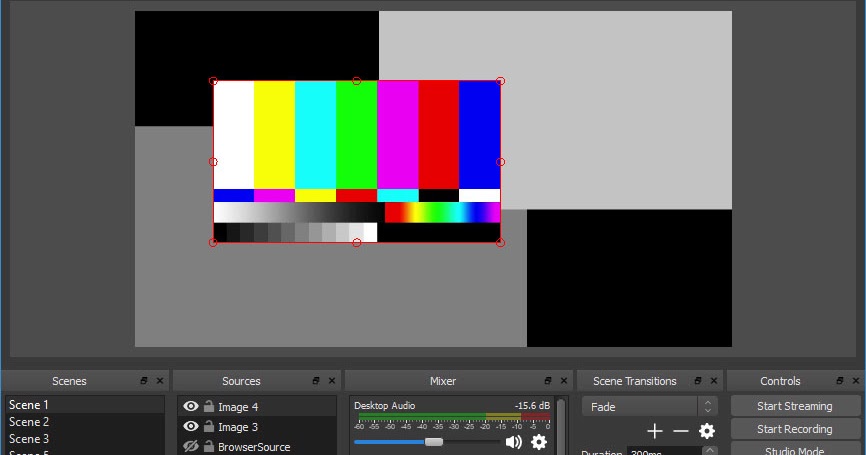Toggle the lock on BrowserSource

[209, 446]
